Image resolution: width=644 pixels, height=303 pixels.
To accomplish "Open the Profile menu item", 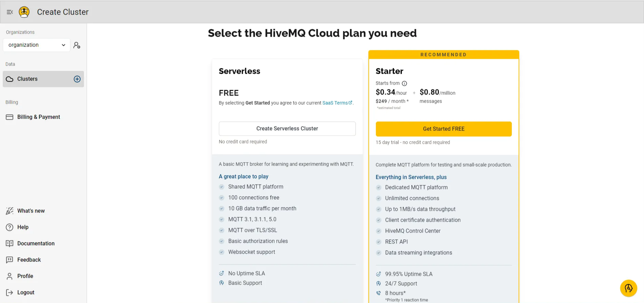I will tap(43, 276).
